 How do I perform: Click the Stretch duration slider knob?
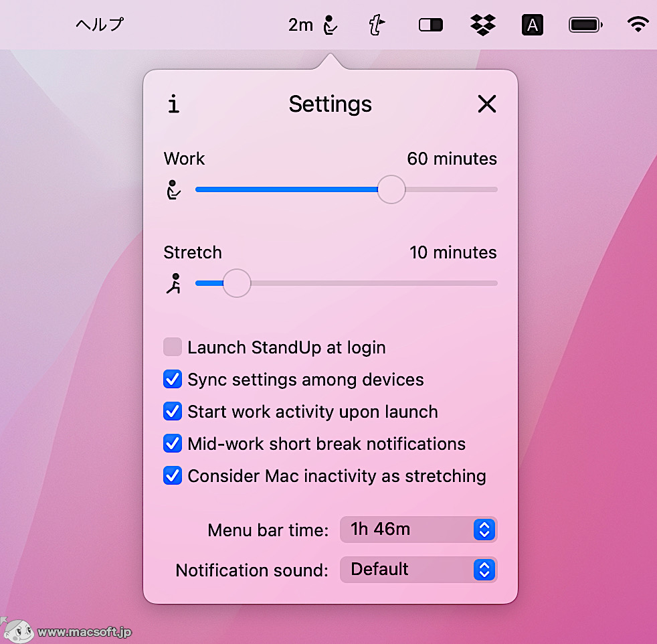tap(237, 283)
